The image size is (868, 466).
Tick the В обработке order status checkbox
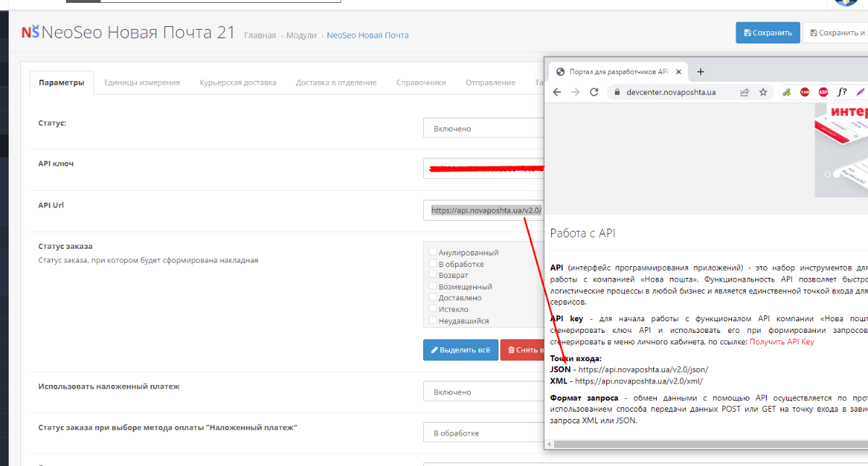click(433, 263)
